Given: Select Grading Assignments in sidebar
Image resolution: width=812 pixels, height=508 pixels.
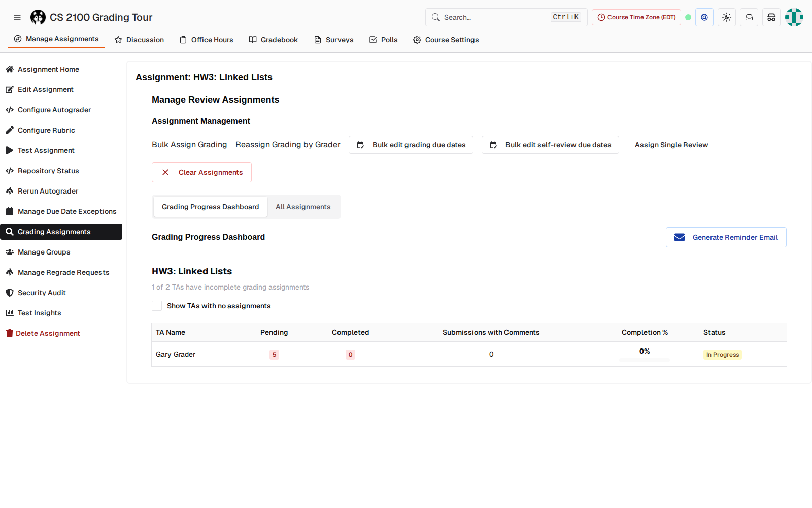Looking at the screenshot, I should click(61, 232).
